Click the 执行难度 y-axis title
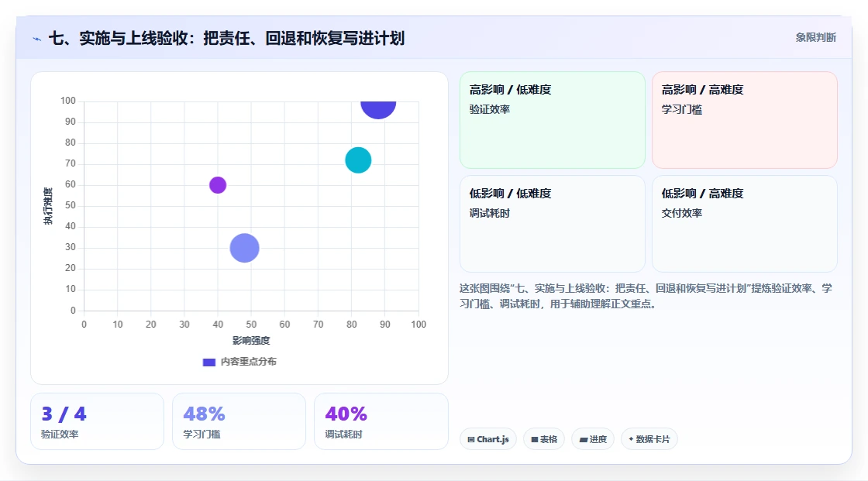 48,206
